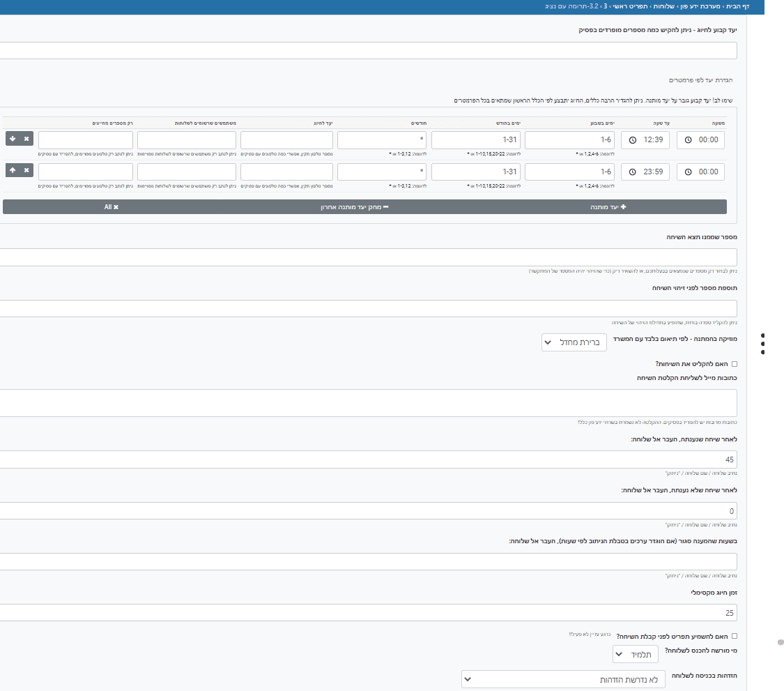Viewport: 784px width, 691px height.
Task: Click 'ימים בשבוע' column header
Action: pos(603,123)
